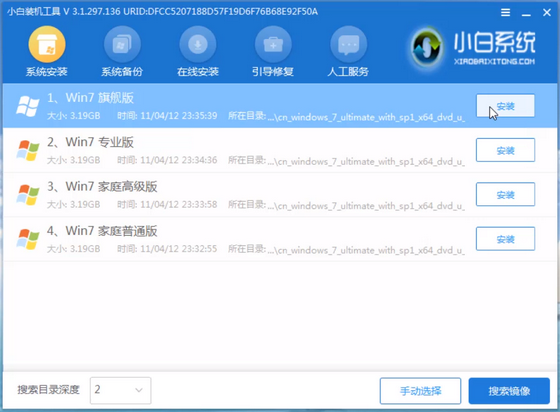Screen dimensions: 560x412
Task: Install Win7 家庭高级版 with the 安装 button
Action: [505, 195]
